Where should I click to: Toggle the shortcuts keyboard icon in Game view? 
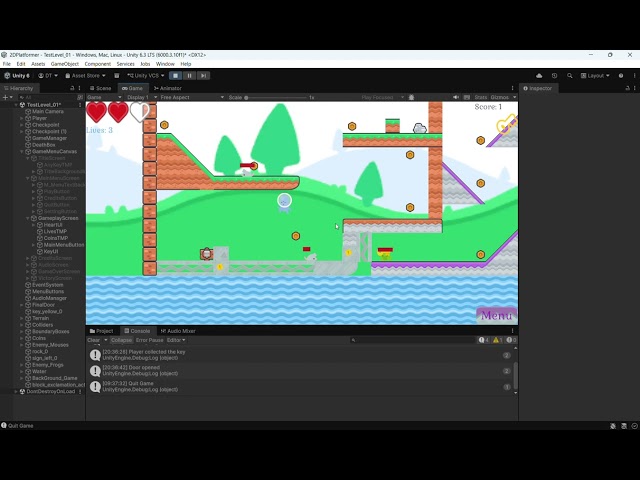click(x=467, y=98)
